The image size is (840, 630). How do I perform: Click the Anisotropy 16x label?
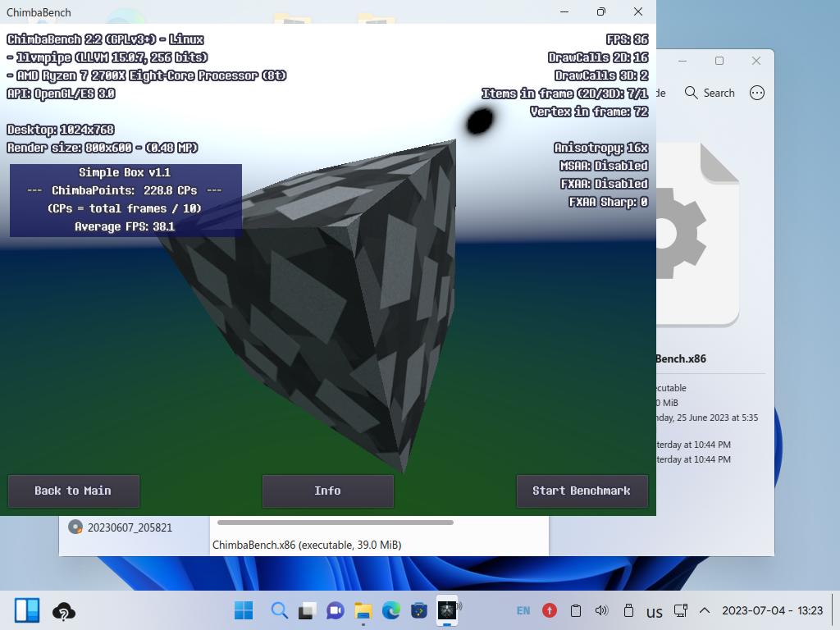click(601, 148)
